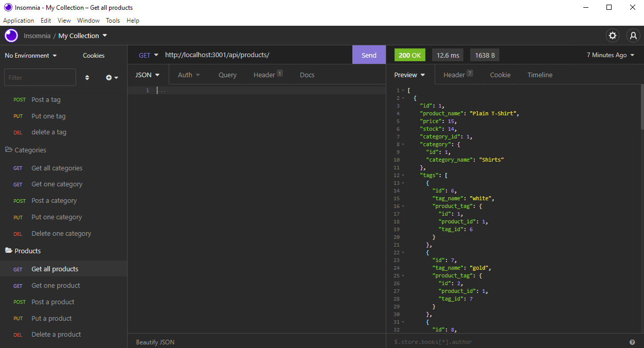Open Insomnia Preferences via the gear icon

612,36
